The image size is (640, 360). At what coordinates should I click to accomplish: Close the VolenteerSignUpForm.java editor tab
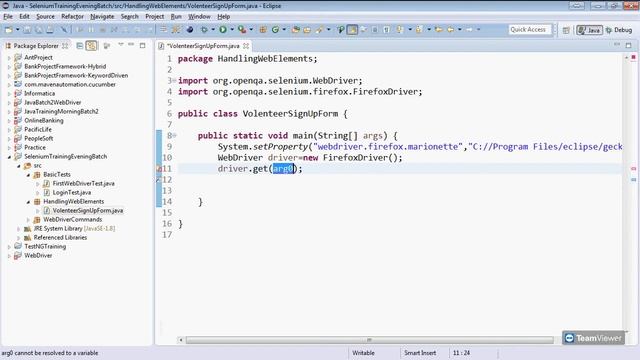coord(246,46)
